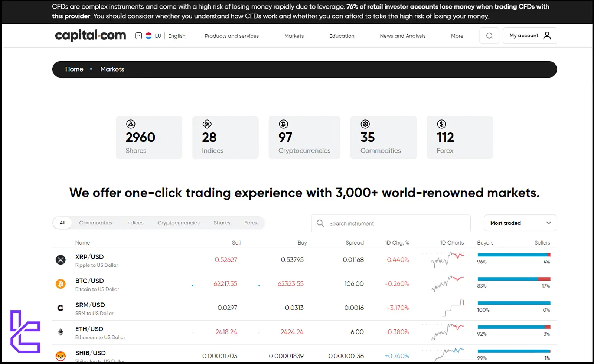Click the English language link
Screen dimensions: 594x364
[x=177, y=36]
